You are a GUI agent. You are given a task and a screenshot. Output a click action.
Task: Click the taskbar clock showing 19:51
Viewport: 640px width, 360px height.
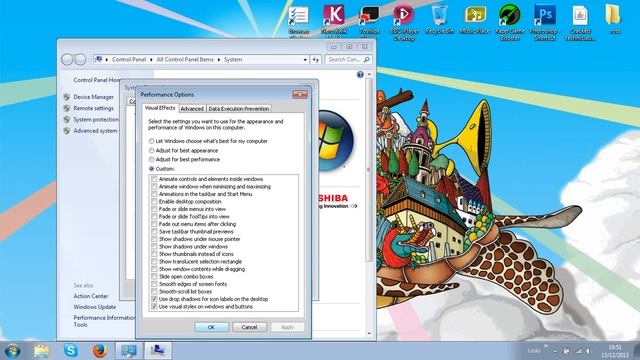(x=614, y=351)
